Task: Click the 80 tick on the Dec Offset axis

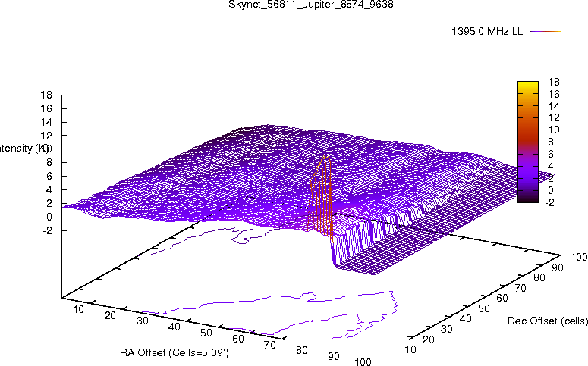Action: coord(539,277)
